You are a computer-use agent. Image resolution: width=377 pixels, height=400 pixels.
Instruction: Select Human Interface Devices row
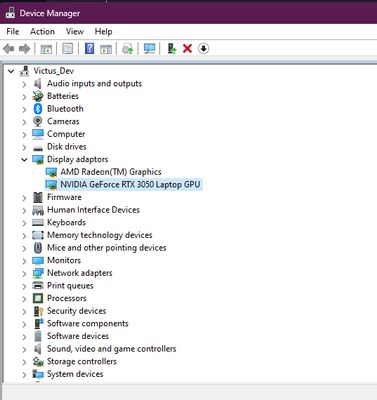[x=93, y=210]
